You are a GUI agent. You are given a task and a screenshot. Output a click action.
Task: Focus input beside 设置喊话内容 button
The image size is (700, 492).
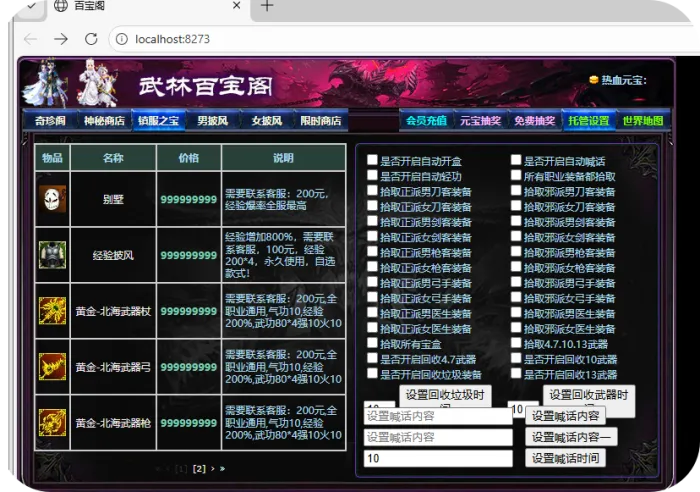click(x=438, y=416)
